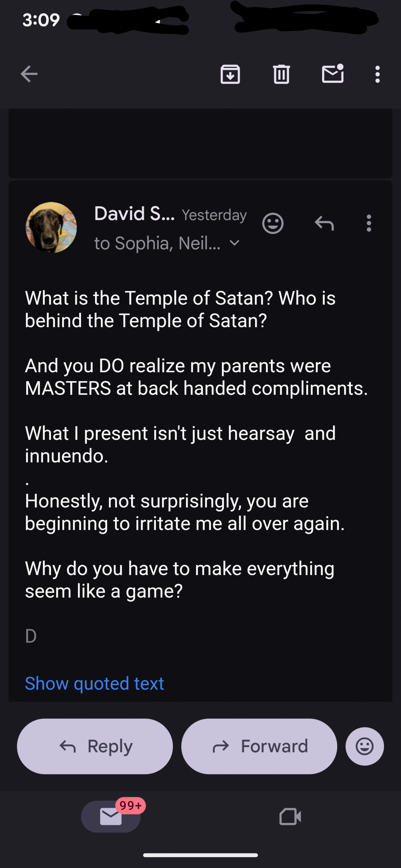Screen dimensions: 401x868
Task: Mark email as unread
Action: [332, 74]
